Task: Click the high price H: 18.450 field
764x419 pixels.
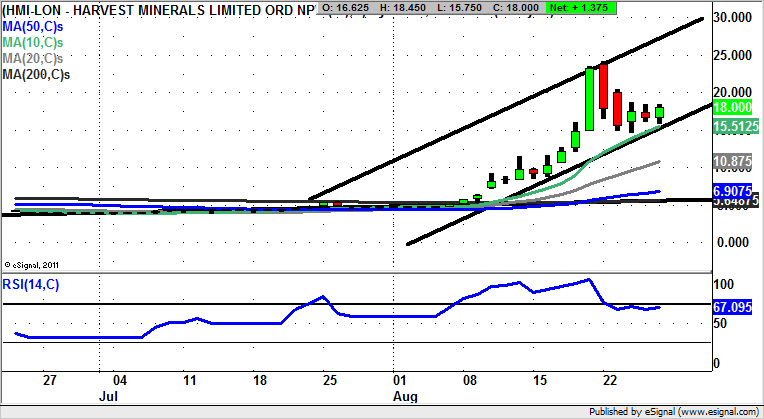Action: 406,9
